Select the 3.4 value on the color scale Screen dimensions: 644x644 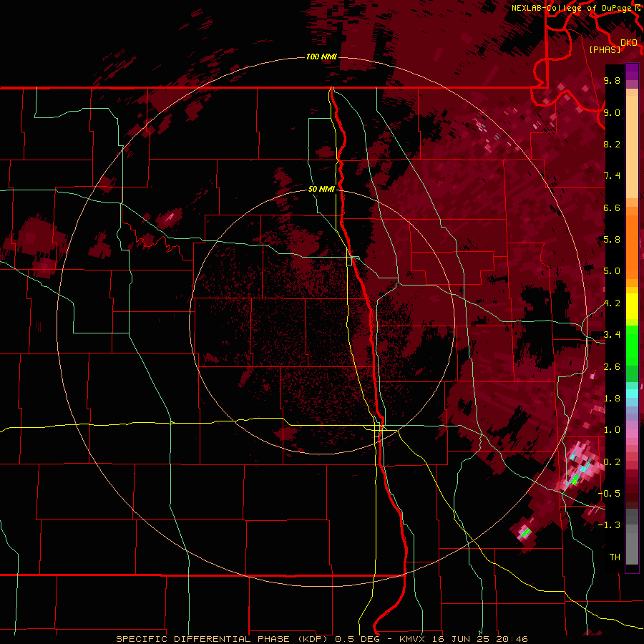pos(612,335)
